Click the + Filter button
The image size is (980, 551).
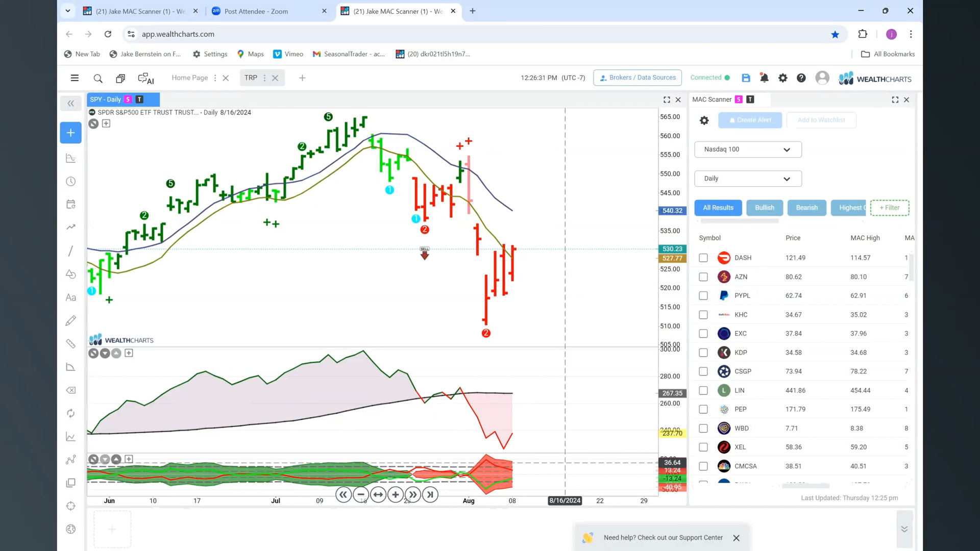tap(890, 208)
